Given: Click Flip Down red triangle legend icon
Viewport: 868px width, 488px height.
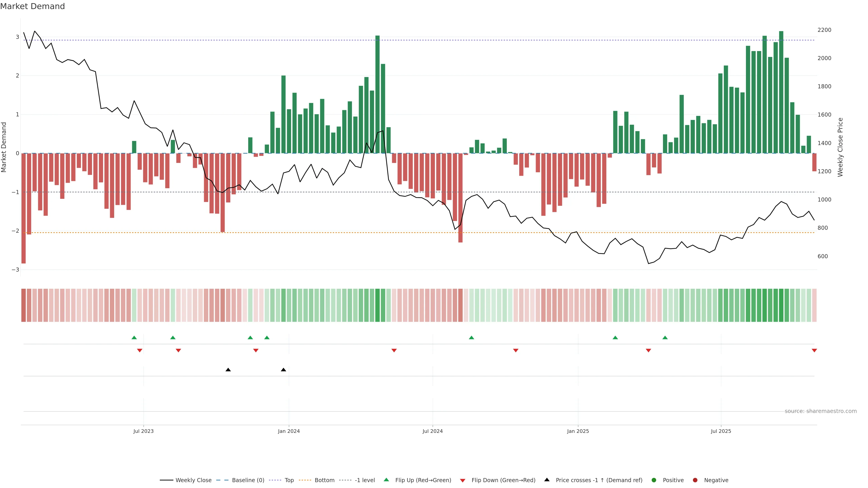Looking at the screenshot, I should coord(463,481).
